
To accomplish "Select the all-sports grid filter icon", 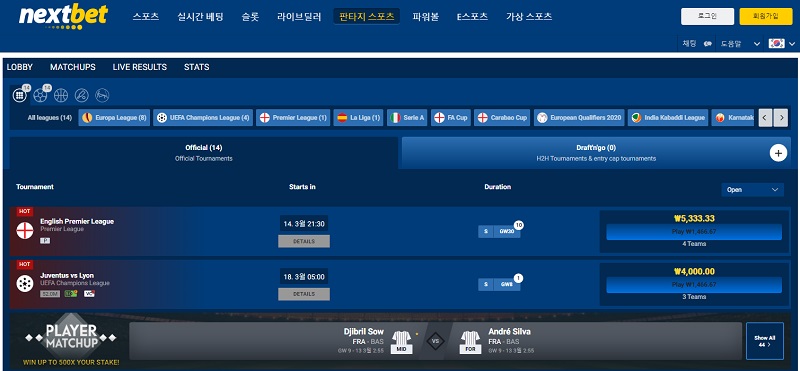I will pyautogui.click(x=19, y=95).
